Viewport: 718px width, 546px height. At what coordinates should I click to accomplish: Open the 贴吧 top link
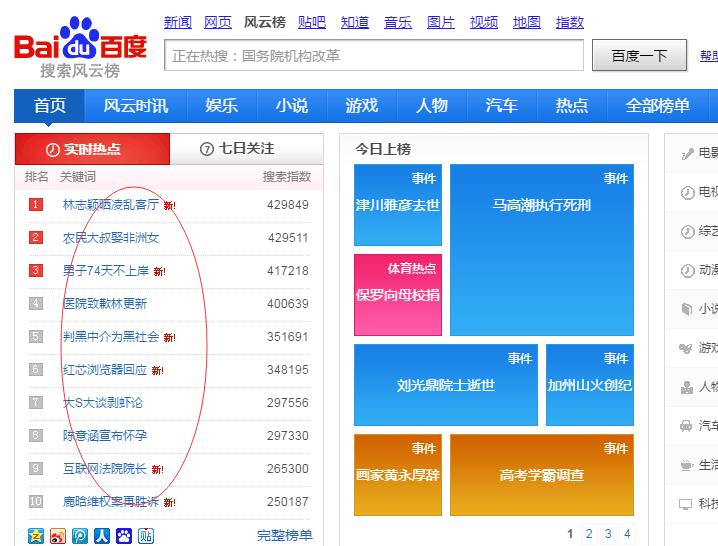pyautogui.click(x=312, y=22)
